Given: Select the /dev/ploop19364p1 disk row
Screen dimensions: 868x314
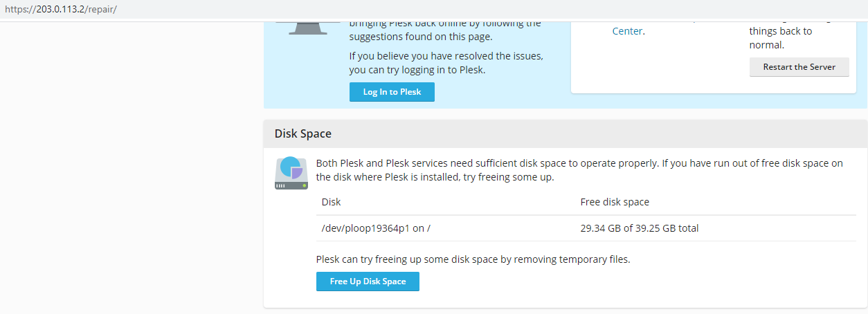Looking at the screenshot, I should click(x=586, y=228).
